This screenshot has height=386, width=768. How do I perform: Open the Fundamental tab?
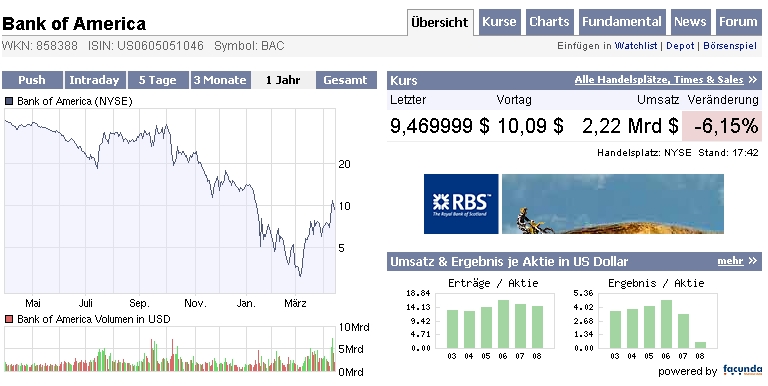(622, 22)
